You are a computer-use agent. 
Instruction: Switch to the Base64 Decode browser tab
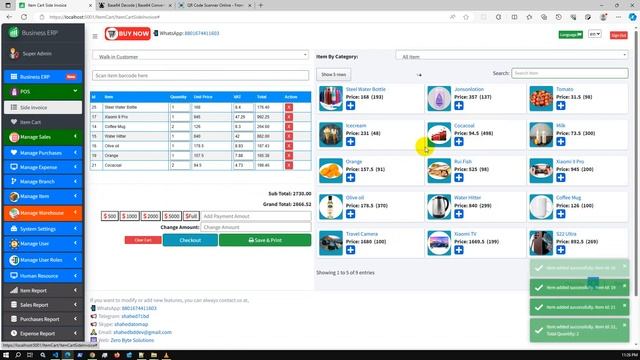[135, 5]
